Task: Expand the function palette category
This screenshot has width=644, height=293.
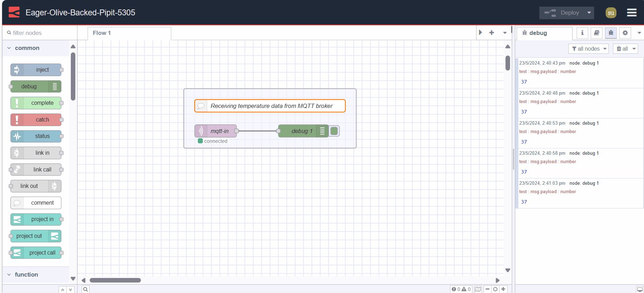Action: point(36,274)
